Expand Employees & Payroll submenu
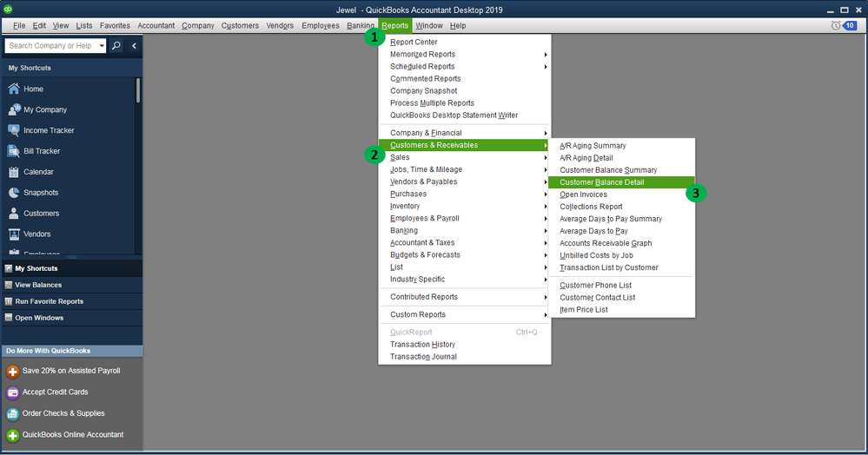868x455 pixels. (x=465, y=218)
